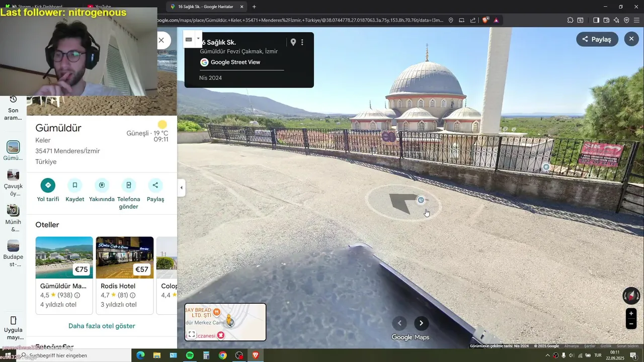Go to next Street View image arrow
644x362 pixels.
(x=422, y=323)
